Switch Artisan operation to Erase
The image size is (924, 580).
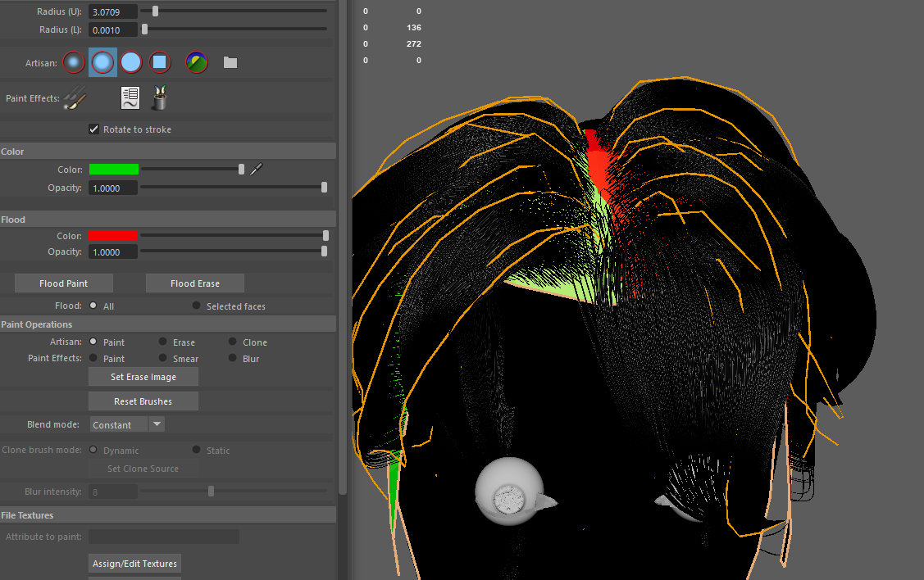(x=163, y=342)
